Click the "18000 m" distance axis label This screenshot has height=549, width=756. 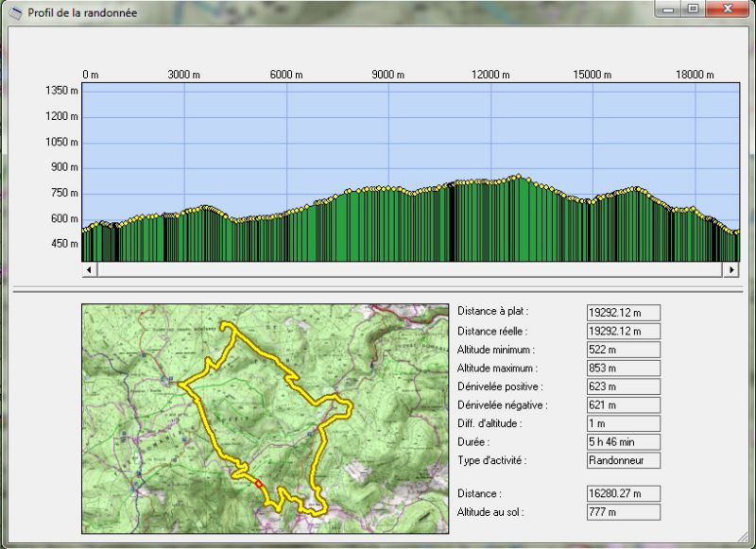(695, 75)
